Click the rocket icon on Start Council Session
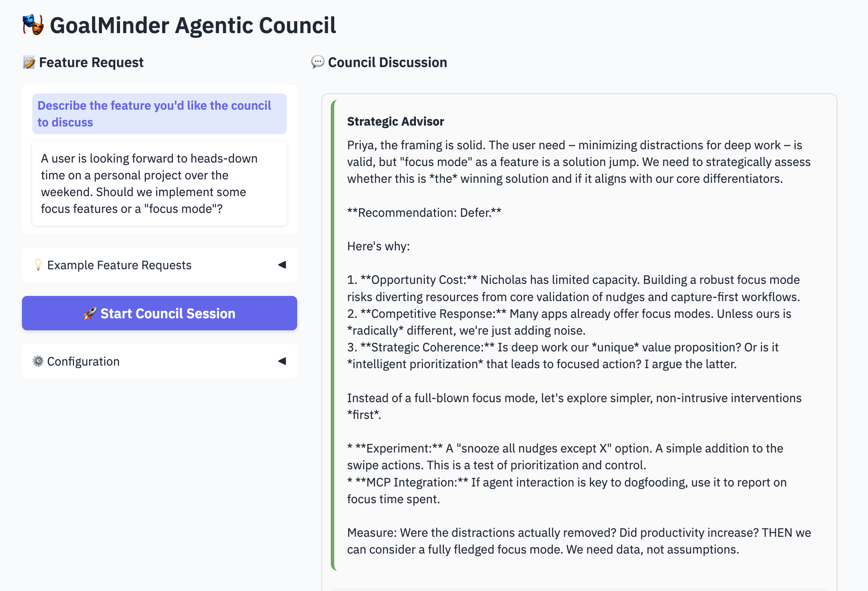868x591 pixels. [x=90, y=313]
